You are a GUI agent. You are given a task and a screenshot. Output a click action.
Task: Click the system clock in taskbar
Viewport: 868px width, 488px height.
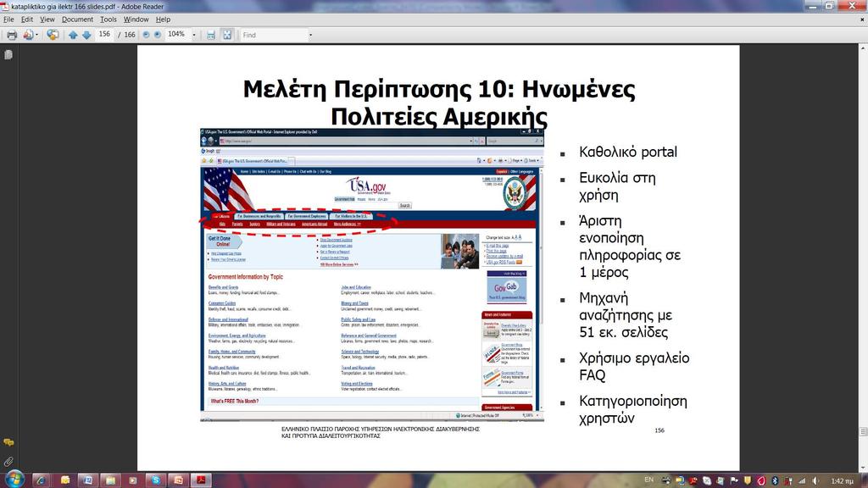tap(842, 481)
